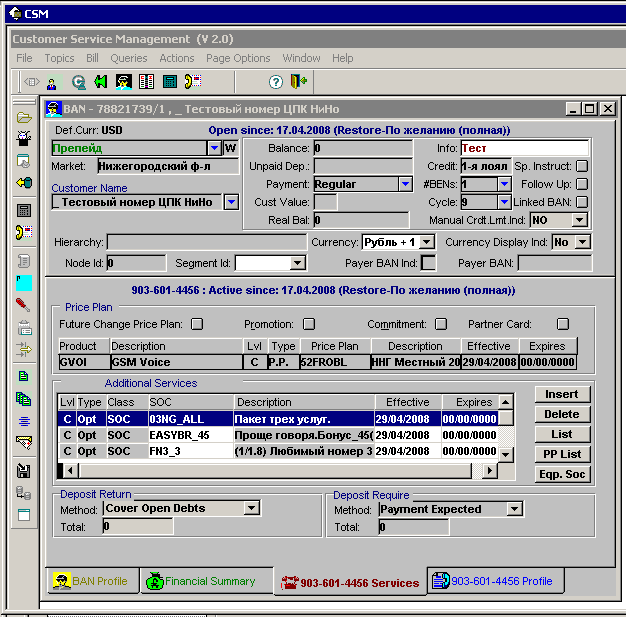This screenshot has width=626, height=617.
Task: Open the Cycle dropdown
Action: (x=504, y=202)
